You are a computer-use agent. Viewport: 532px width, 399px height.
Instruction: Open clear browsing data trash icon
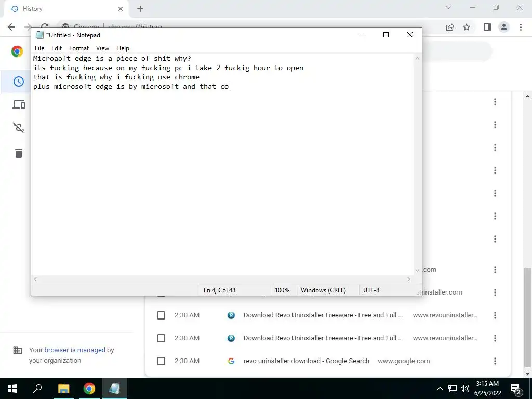(19, 153)
